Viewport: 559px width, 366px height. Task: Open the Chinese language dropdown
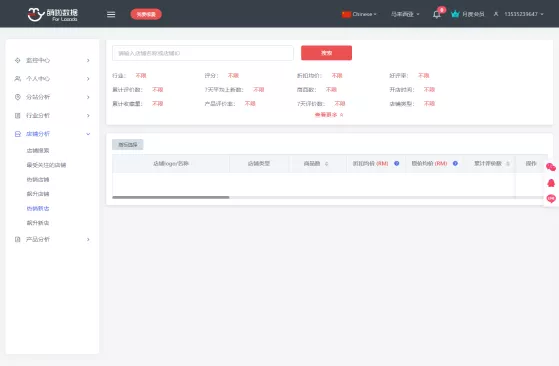359,14
